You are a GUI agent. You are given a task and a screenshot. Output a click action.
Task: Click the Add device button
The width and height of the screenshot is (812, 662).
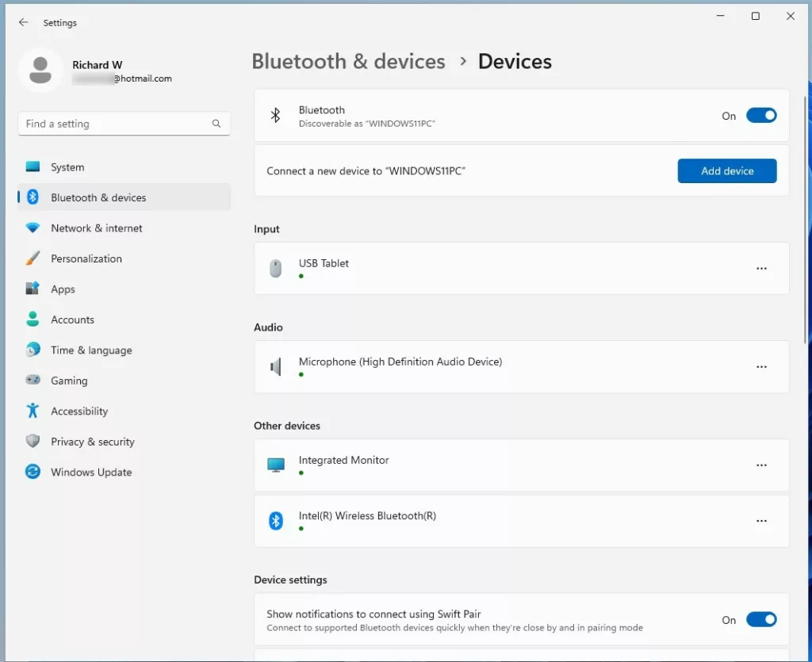point(727,170)
